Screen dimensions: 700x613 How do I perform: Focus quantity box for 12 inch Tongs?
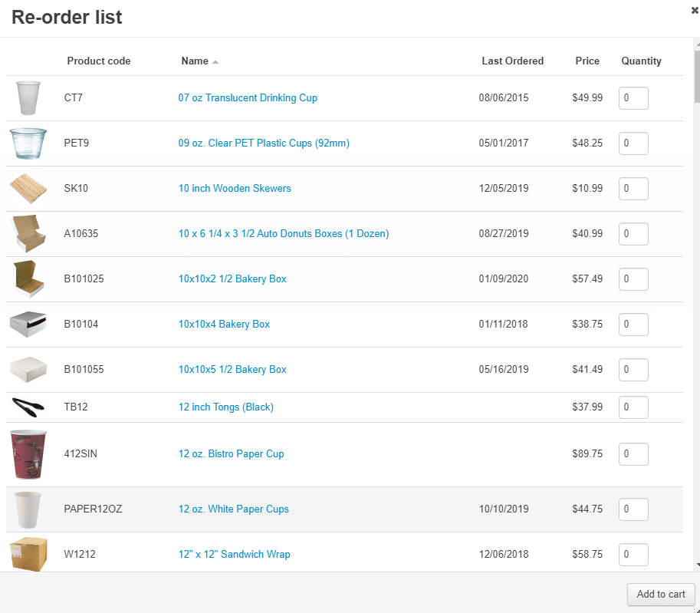[x=633, y=407]
